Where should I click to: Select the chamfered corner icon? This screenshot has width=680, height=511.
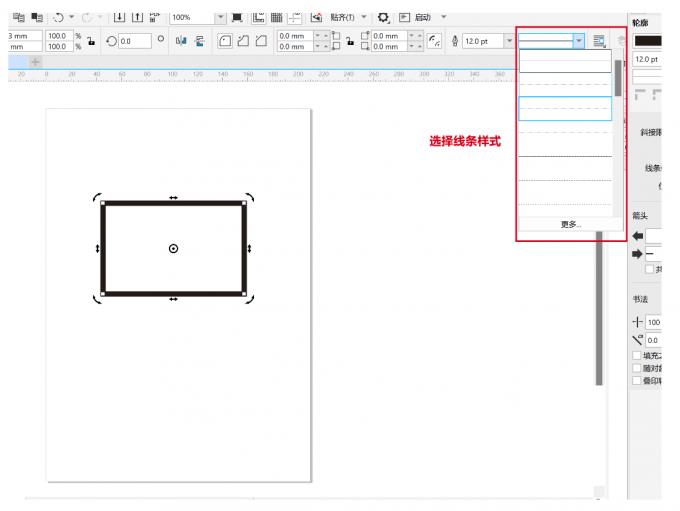[x=261, y=41]
